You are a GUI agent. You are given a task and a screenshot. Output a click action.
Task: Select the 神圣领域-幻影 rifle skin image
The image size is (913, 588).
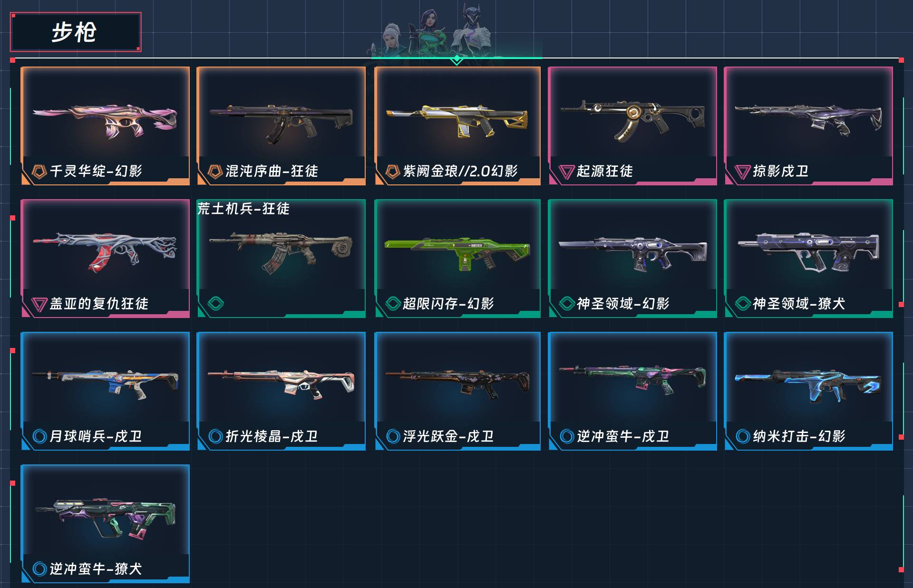point(632,252)
